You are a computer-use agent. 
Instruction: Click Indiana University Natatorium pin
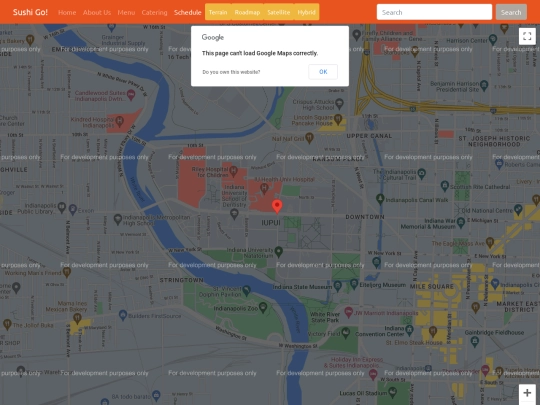(279, 252)
